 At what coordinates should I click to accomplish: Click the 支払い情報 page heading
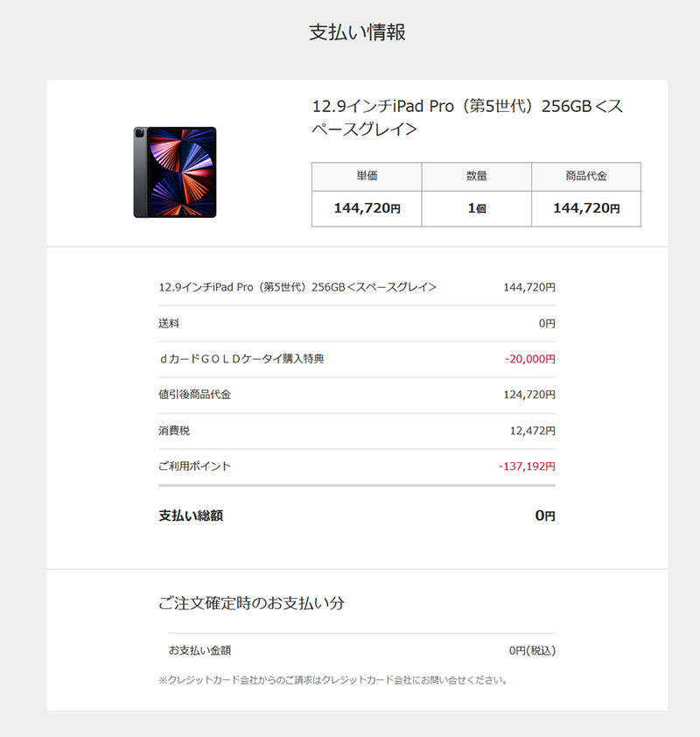coord(357,32)
